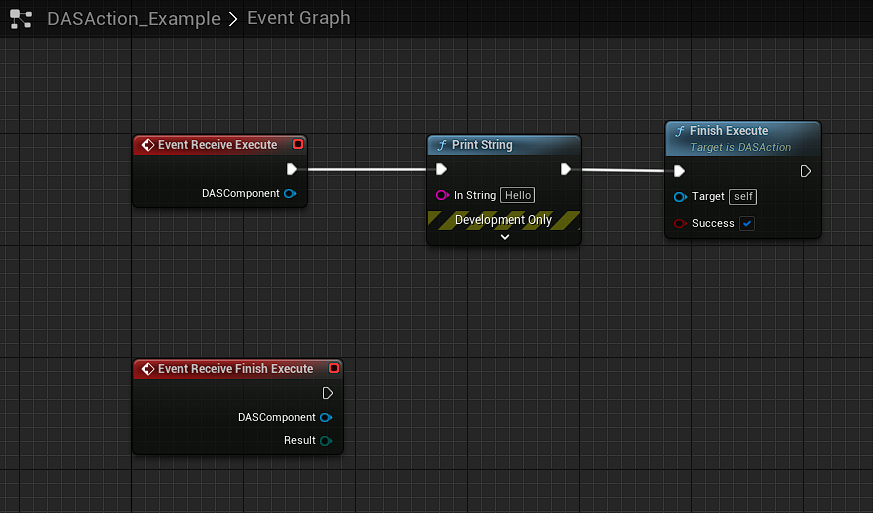Click red delegate pin on Event Receive Finish Execute
Screen dimensions: 873x513
pyautogui.click(x=333, y=369)
